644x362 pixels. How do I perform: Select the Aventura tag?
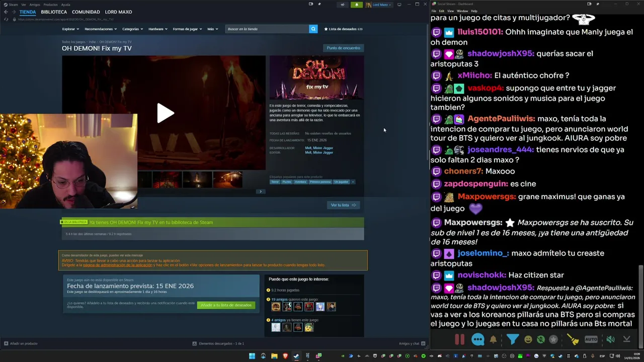coord(300,182)
